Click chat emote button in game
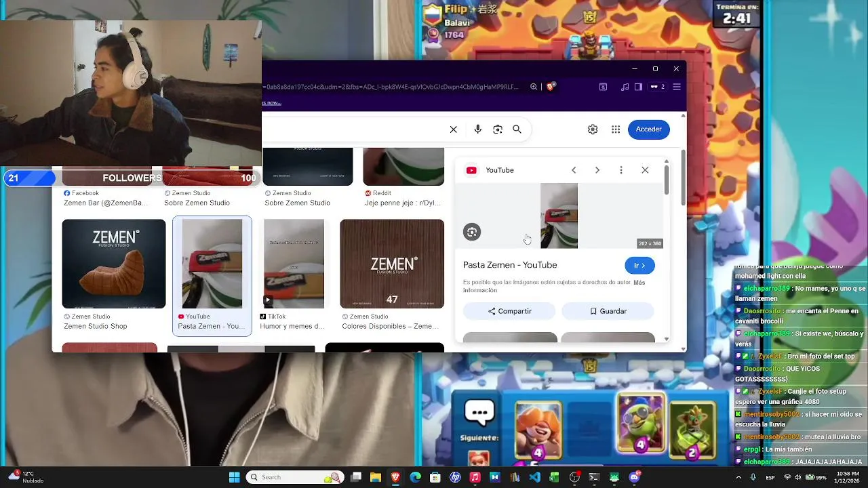Viewport: 868px width, 488px height. click(x=479, y=412)
